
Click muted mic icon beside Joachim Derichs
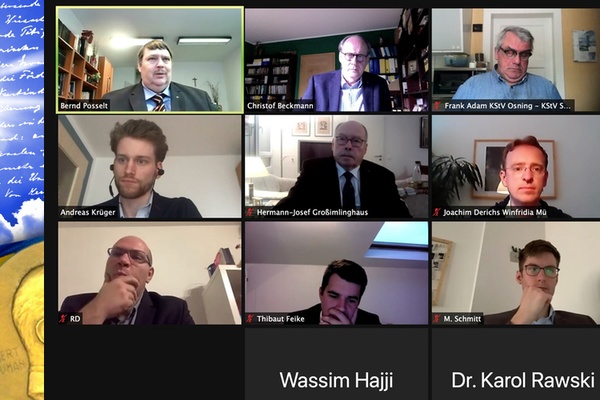coord(437,212)
